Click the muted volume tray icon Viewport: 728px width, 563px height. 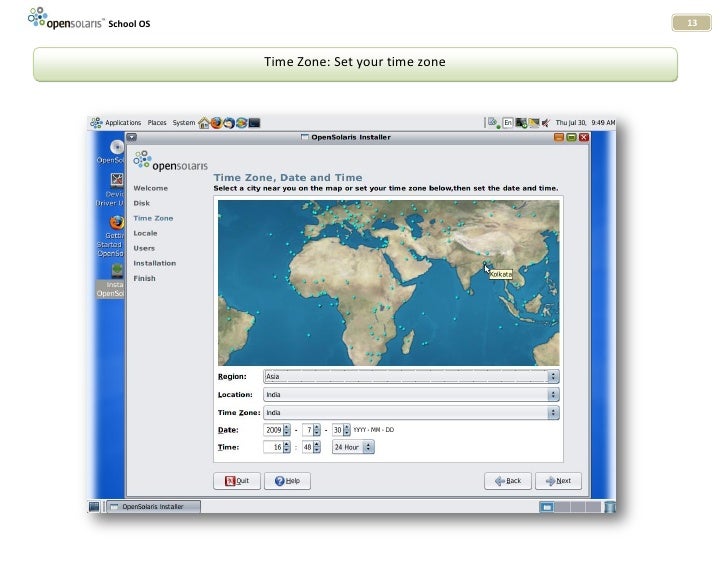point(546,123)
